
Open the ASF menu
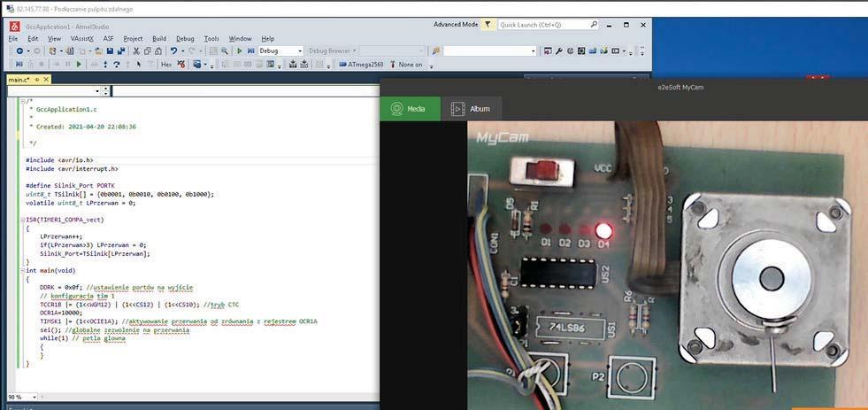tap(108, 39)
